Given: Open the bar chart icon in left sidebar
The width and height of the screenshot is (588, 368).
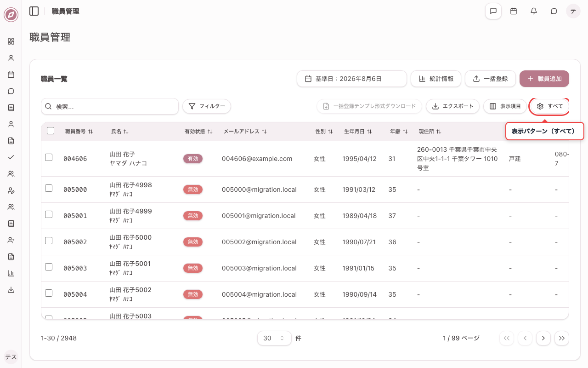Looking at the screenshot, I should coord(11,273).
